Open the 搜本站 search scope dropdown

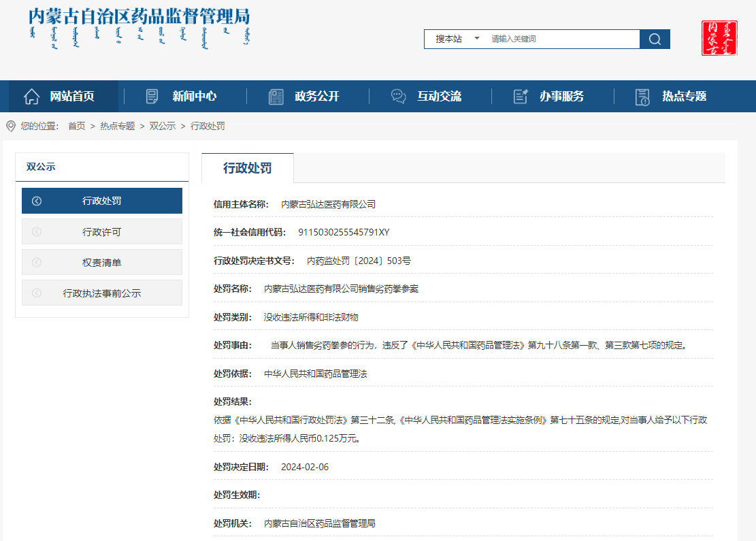pyautogui.click(x=457, y=39)
